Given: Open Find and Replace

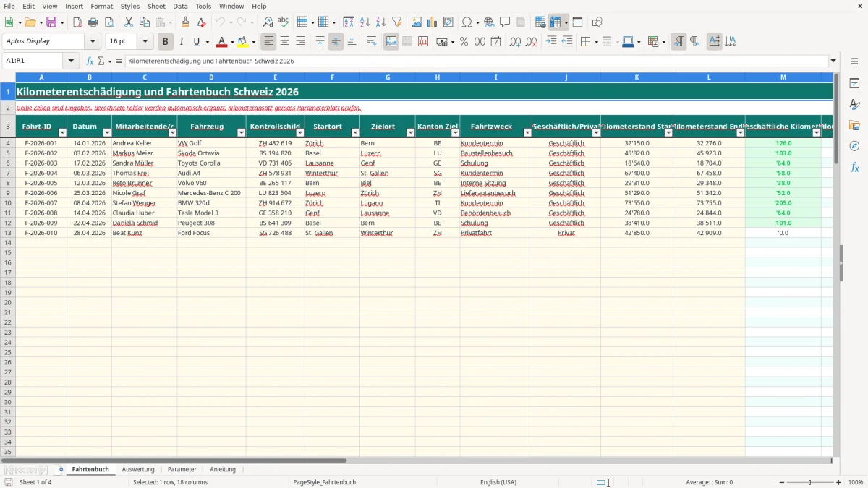Looking at the screenshot, I should coord(268,22).
